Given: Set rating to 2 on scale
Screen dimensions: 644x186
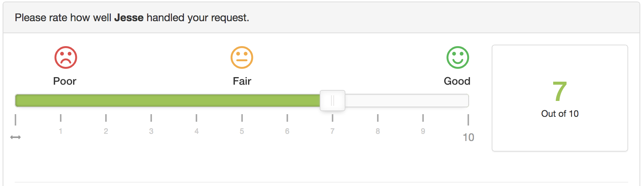Looking at the screenshot, I should click(106, 131).
